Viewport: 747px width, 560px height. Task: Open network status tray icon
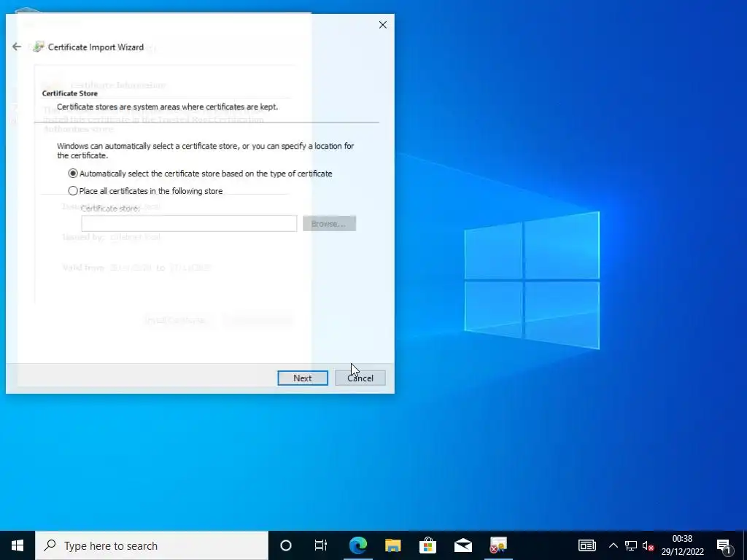(x=631, y=545)
